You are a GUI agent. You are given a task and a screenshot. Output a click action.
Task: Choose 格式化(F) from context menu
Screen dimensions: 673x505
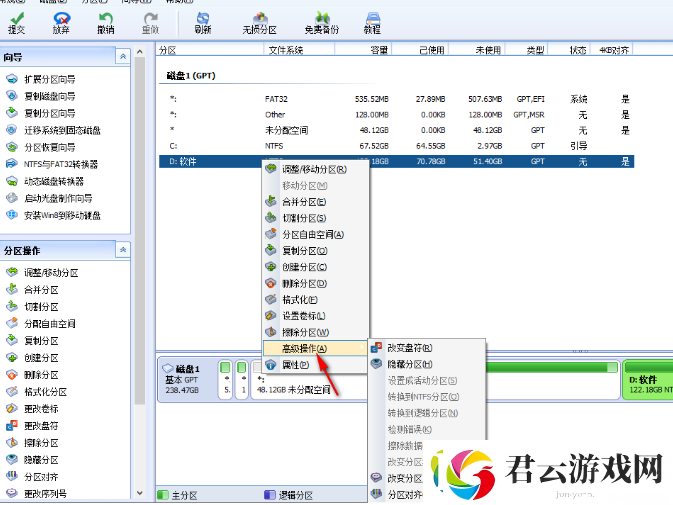click(x=315, y=300)
